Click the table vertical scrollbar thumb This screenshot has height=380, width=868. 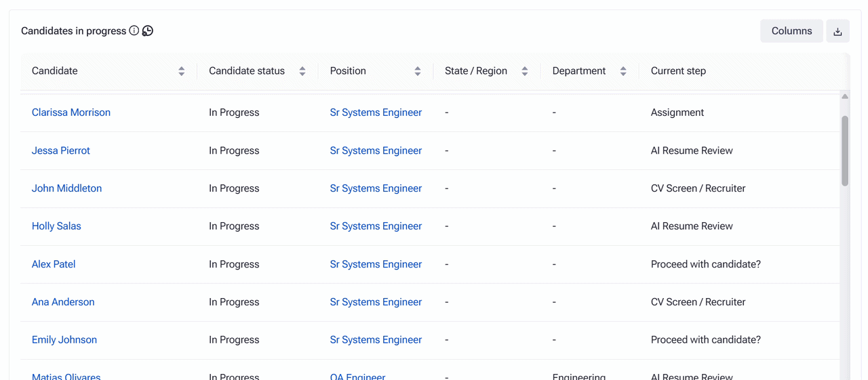pos(845,150)
